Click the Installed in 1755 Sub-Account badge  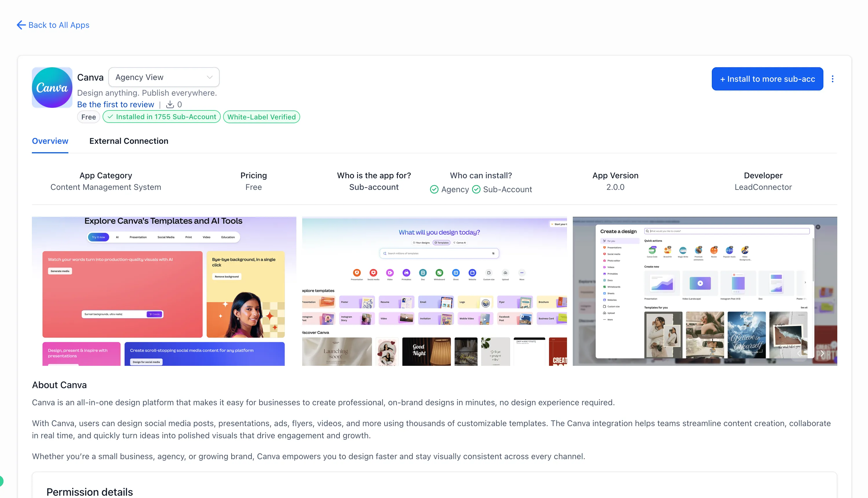point(161,117)
